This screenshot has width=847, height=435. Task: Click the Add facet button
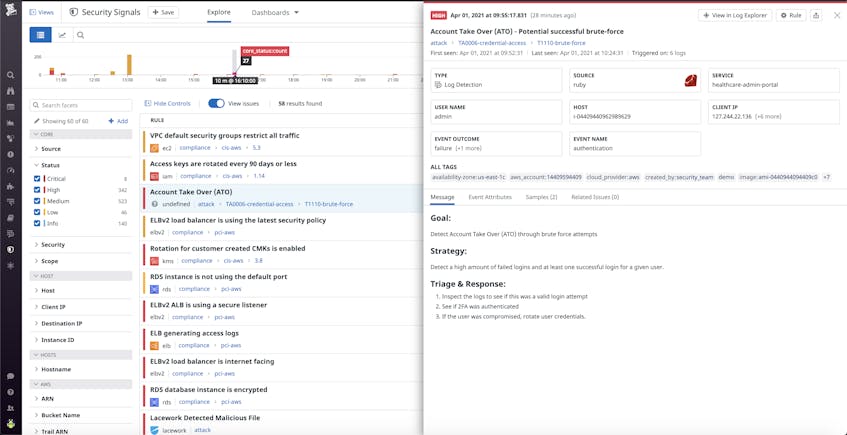[118, 121]
